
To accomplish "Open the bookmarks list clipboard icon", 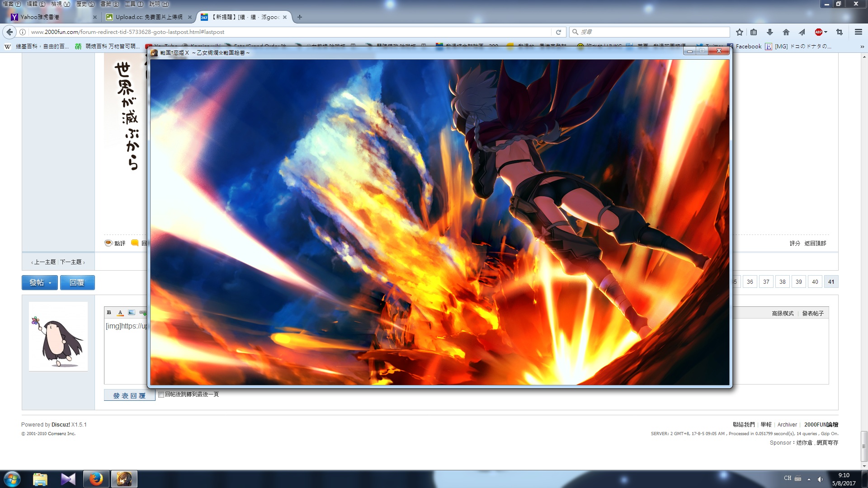I will click(x=754, y=32).
